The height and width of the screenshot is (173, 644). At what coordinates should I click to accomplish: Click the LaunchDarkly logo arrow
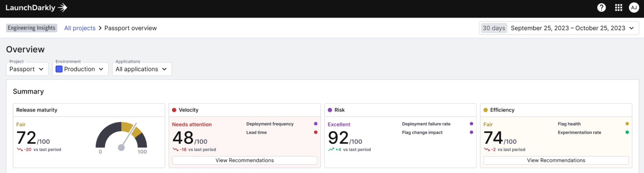62,7
